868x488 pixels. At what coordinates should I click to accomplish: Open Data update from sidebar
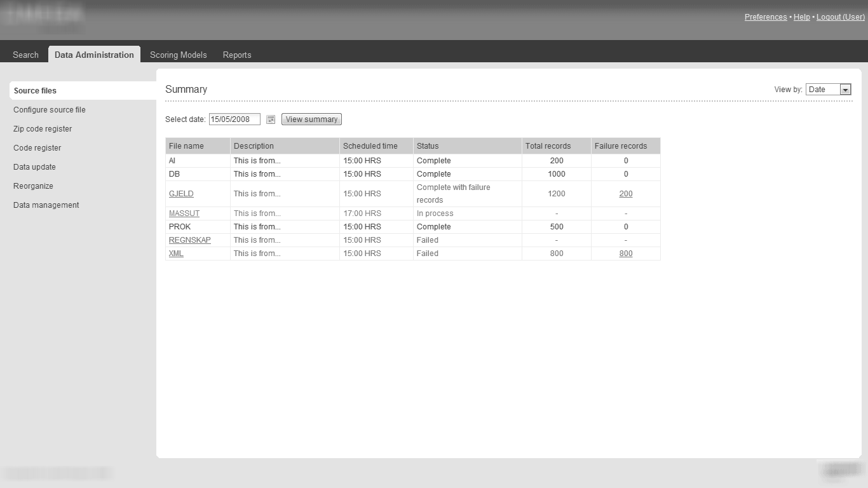coord(34,167)
